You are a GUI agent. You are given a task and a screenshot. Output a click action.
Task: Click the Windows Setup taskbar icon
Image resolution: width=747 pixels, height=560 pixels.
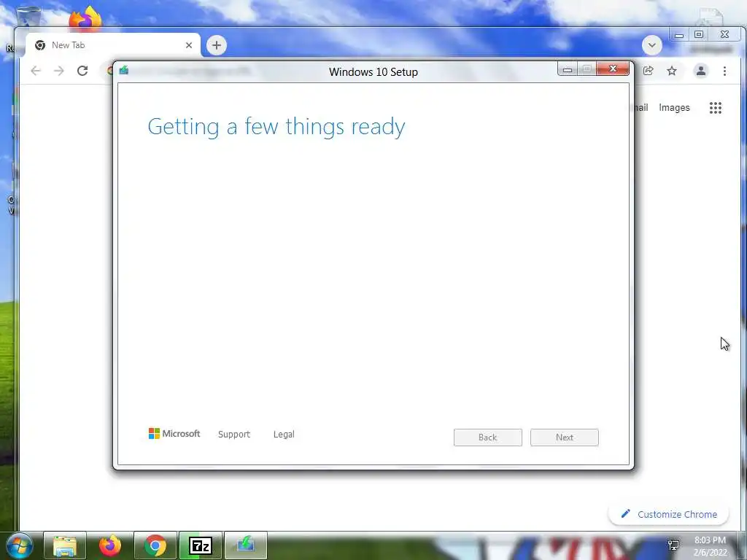point(246,545)
